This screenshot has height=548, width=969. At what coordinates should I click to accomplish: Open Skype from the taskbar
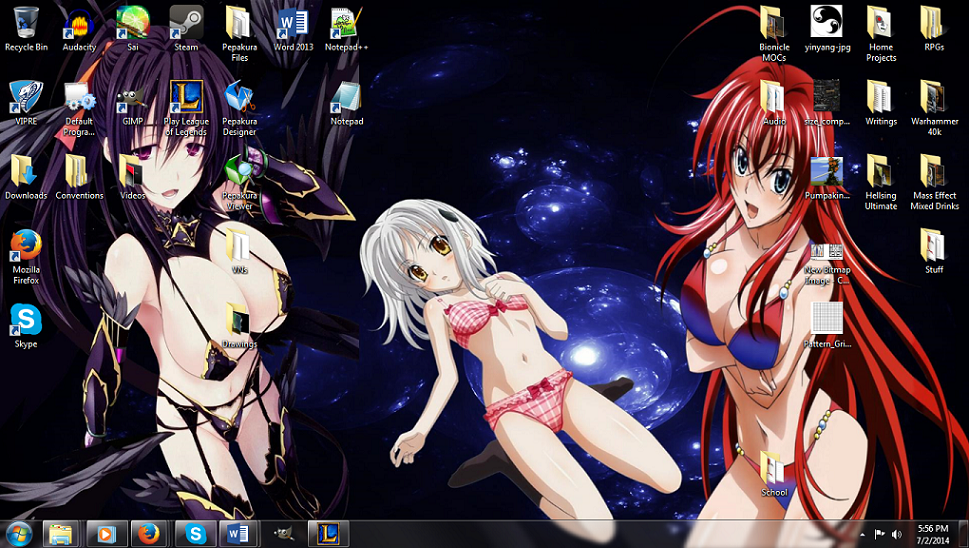[x=195, y=533]
